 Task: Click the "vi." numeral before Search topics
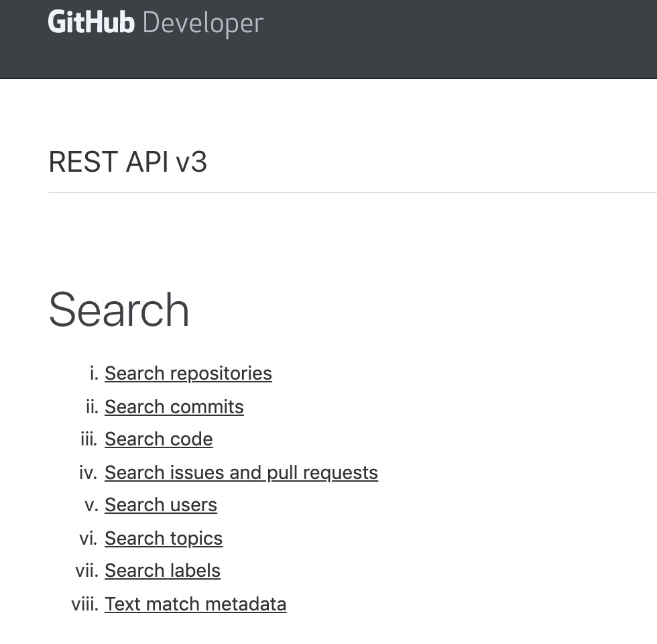[x=88, y=538]
